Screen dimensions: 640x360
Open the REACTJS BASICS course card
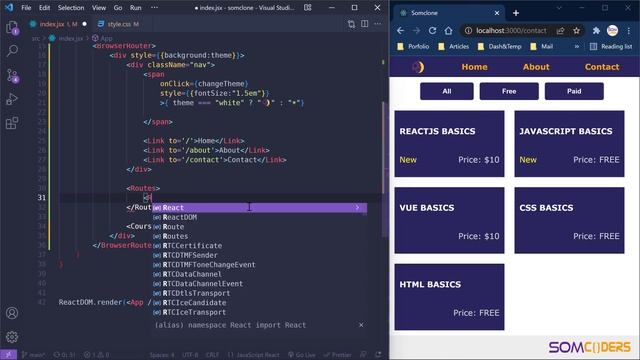[x=449, y=144]
